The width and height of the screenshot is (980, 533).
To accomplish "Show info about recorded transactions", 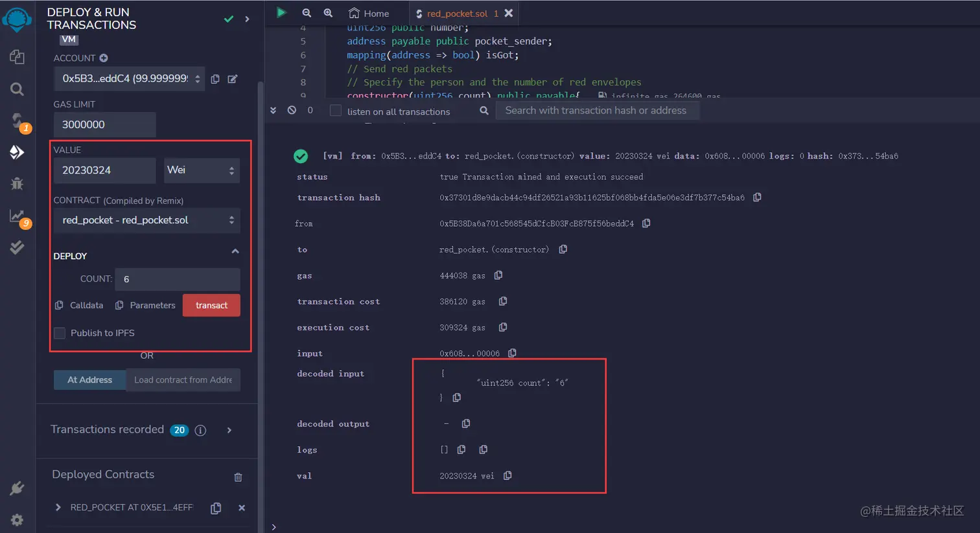I will [201, 430].
